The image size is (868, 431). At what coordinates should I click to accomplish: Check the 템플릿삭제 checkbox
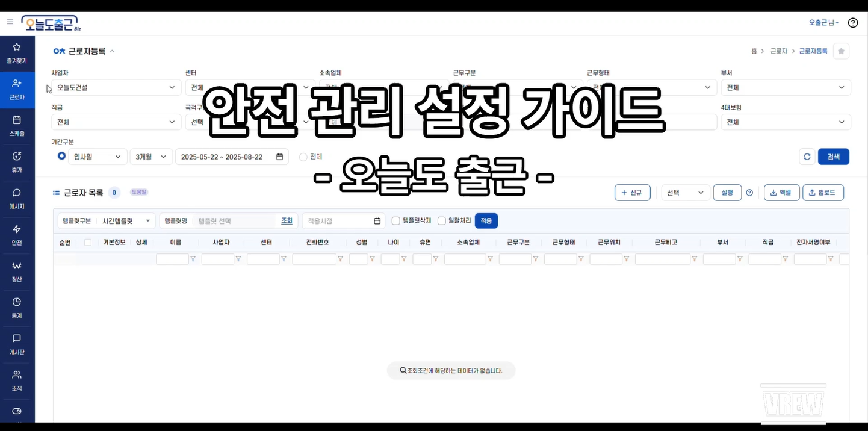tap(395, 220)
